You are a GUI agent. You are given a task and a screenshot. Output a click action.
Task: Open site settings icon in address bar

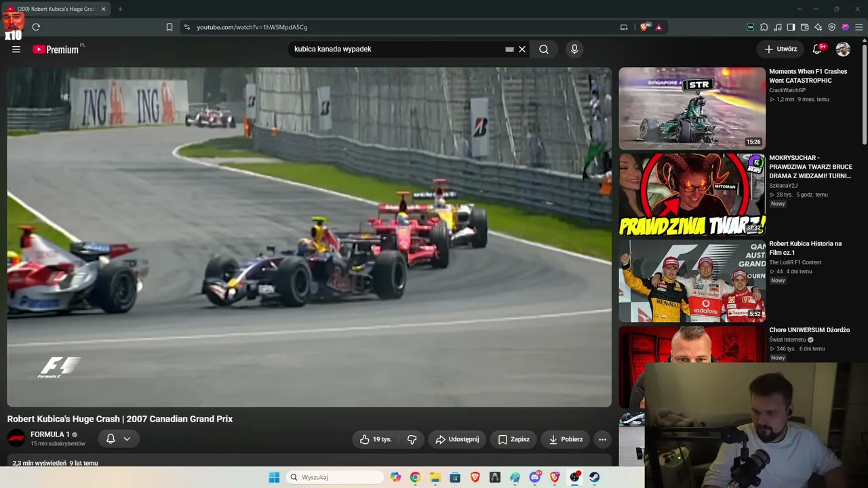tap(187, 27)
